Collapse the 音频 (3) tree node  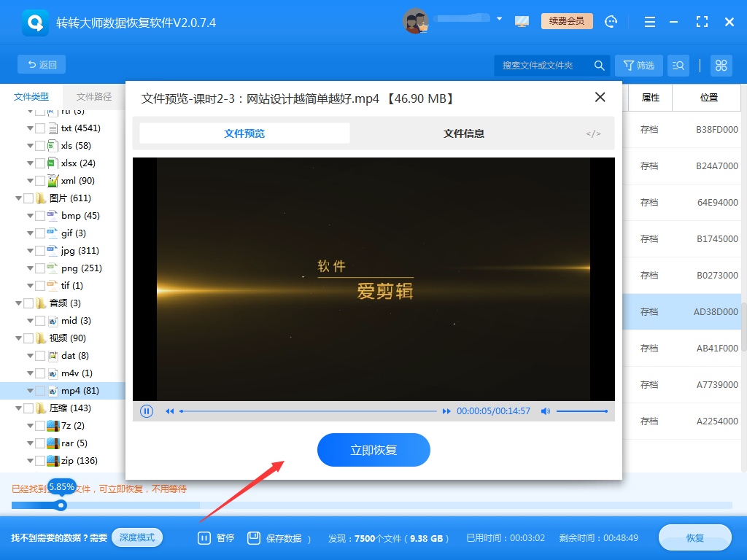18,303
